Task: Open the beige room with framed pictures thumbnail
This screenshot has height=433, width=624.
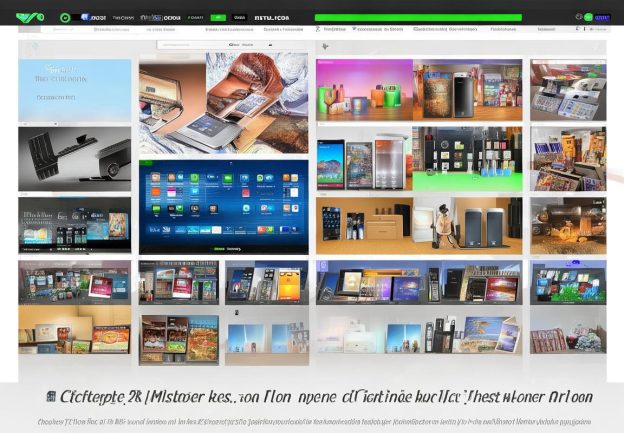Action: tap(75, 330)
